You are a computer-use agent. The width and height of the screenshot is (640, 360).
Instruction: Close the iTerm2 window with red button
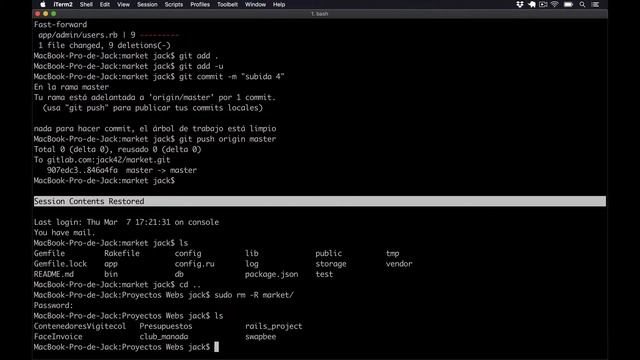[x=38, y=14]
